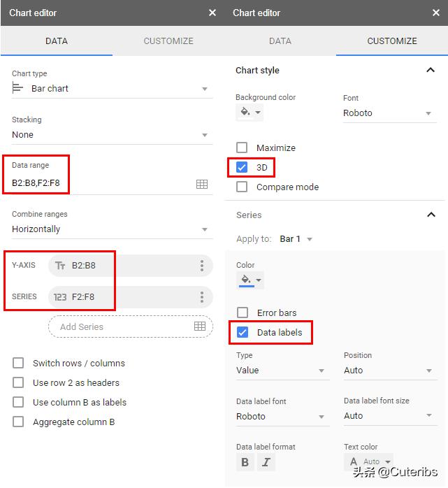Open the three-dot menu for Y-AXIS B2:B8
This screenshot has height=488, width=448.
point(202,266)
